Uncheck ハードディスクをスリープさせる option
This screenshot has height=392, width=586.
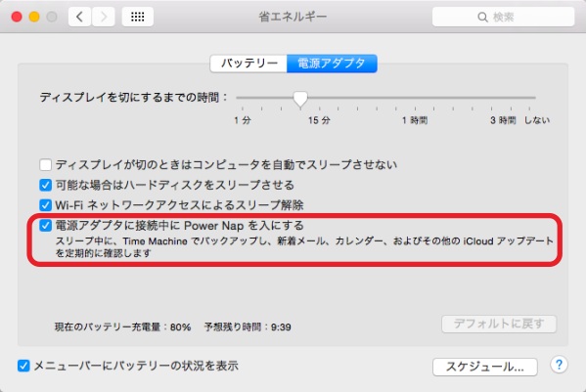tap(45, 185)
